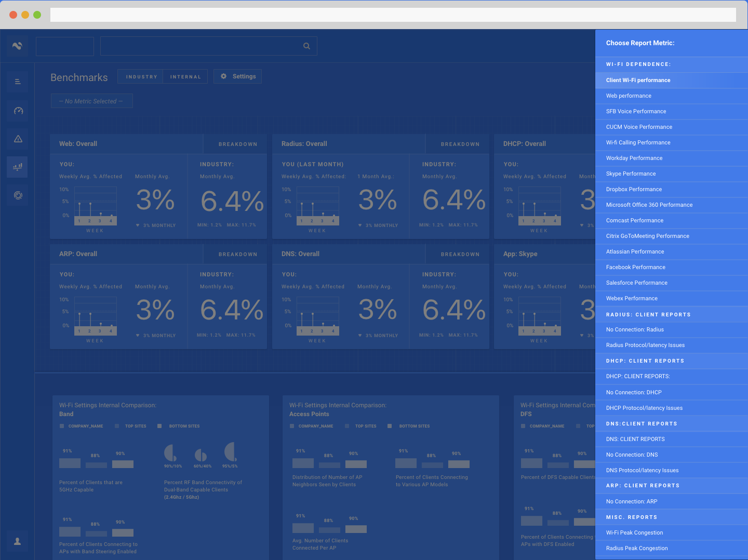Viewport: 748px width, 560px height.
Task: Select the 'DHCP: CLIENT REPORTS:' list item
Action: click(x=672, y=376)
